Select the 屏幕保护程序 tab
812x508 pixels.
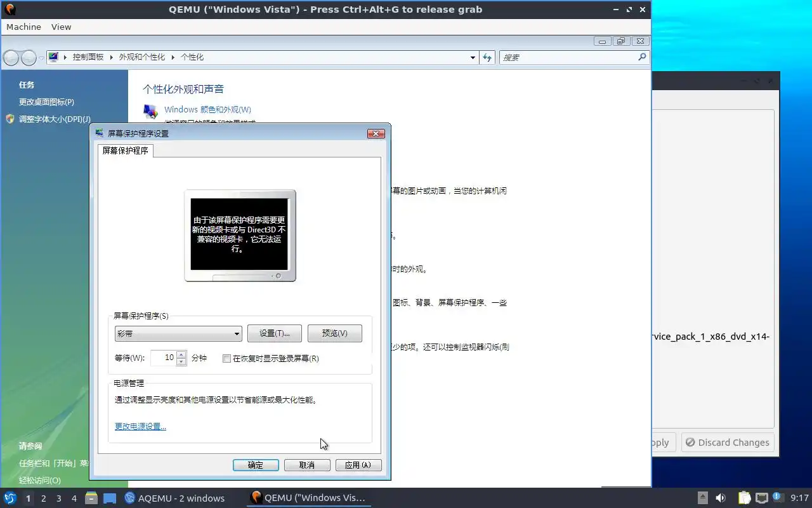coord(125,150)
